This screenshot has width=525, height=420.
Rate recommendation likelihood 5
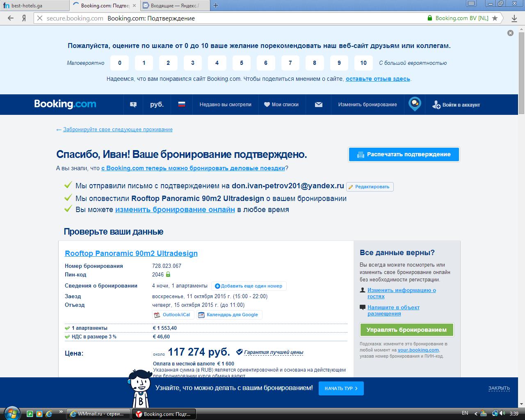point(242,63)
